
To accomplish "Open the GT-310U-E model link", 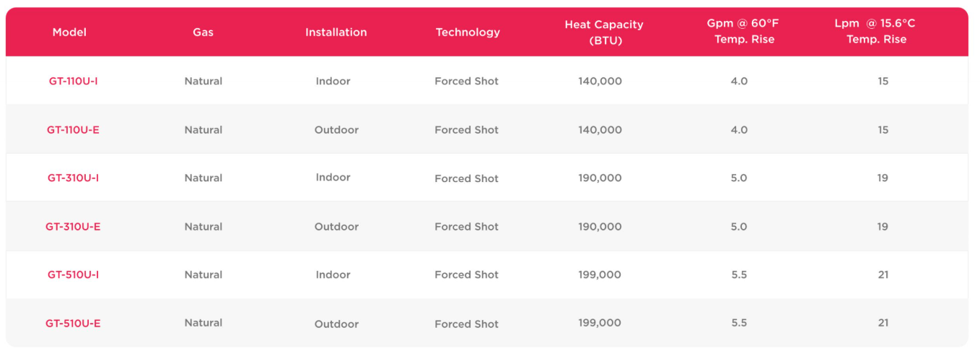I will click(x=73, y=227).
